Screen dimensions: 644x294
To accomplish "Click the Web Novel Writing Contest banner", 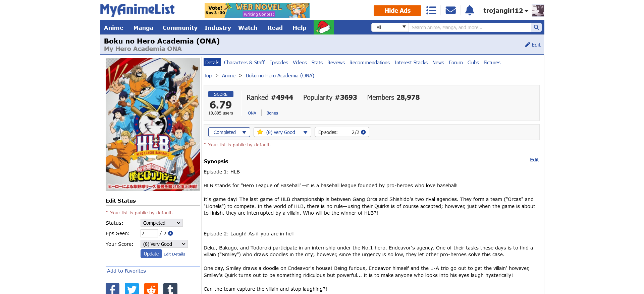I will 257,10.
